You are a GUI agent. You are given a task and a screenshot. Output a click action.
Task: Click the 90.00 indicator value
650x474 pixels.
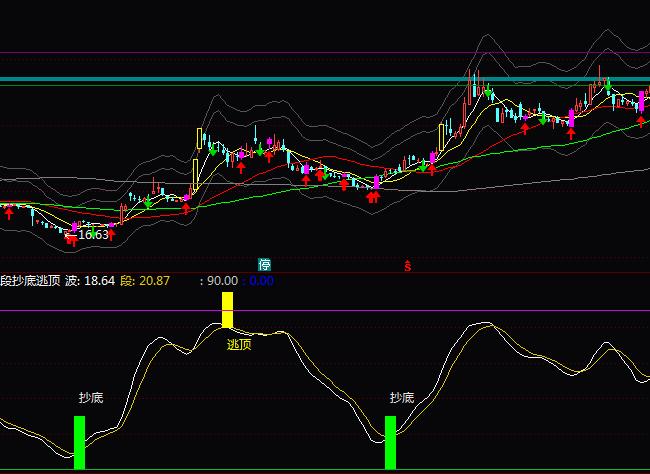pos(221,282)
